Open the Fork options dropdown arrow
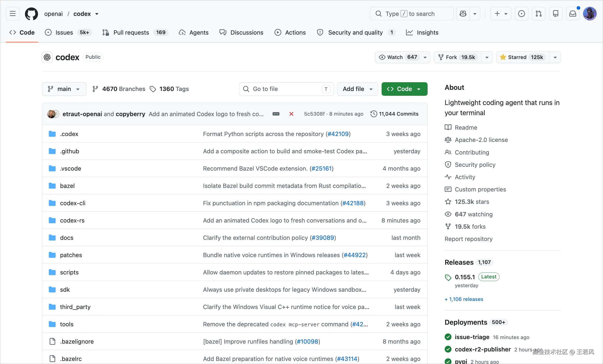This screenshot has height=364, width=603. [487, 57]
